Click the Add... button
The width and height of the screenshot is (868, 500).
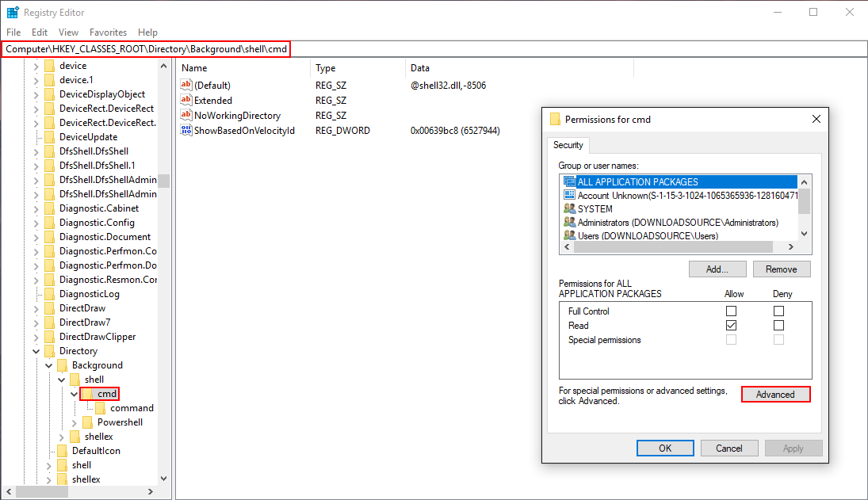[717, 269]
